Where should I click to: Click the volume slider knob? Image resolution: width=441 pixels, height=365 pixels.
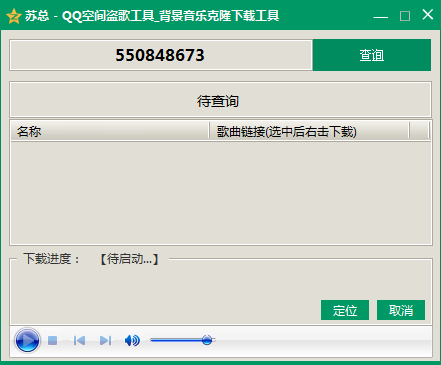click(x=207, y=340)
